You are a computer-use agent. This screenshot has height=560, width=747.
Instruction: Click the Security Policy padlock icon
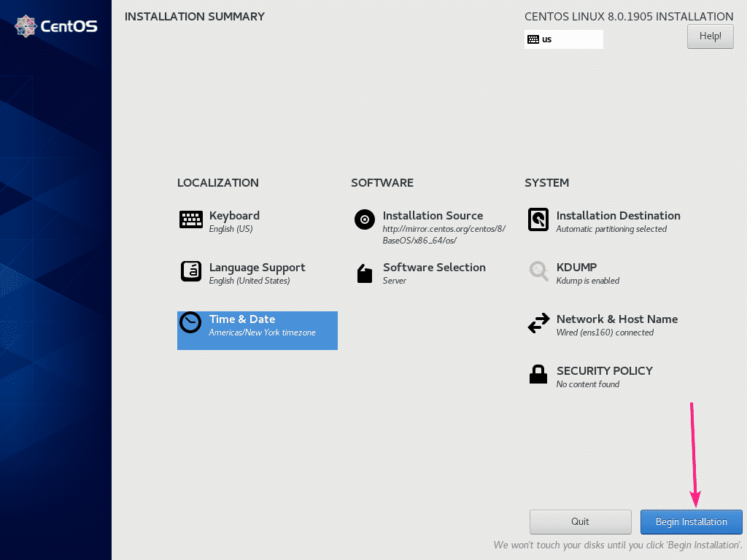tap(538, 375)
